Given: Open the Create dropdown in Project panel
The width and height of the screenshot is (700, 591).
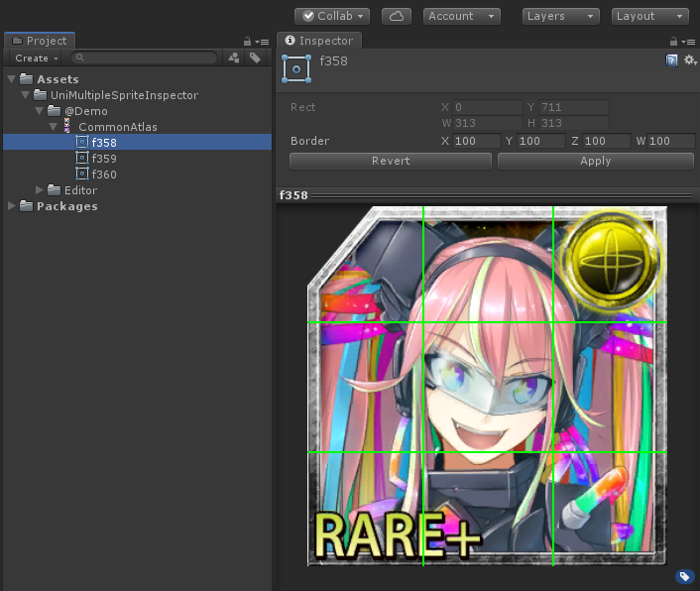Looking at the screenshot, I should pyautogui.click(x=37, y=59).
